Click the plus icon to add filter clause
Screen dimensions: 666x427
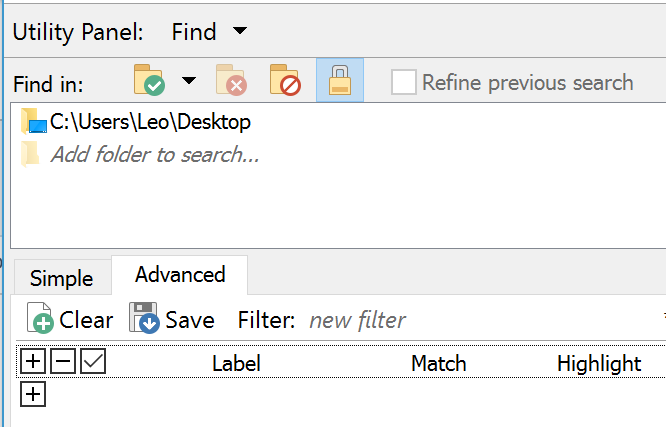pyautogui.click(x=33, y=394)
